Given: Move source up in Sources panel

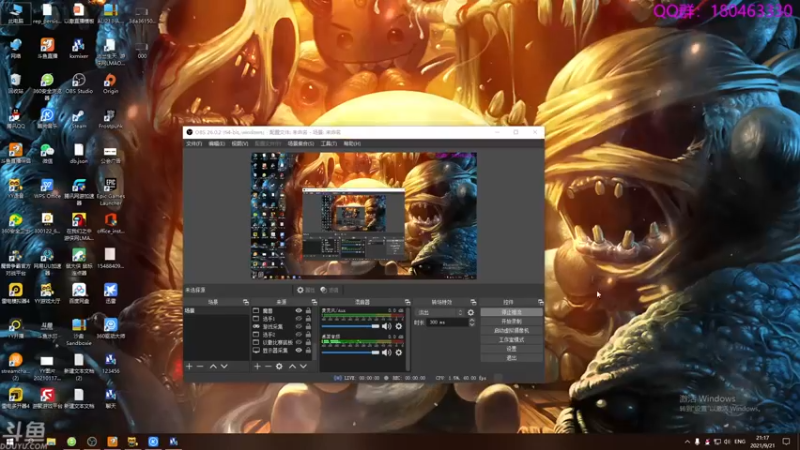Looking at the screenshot, I should (x=292, y=366).
